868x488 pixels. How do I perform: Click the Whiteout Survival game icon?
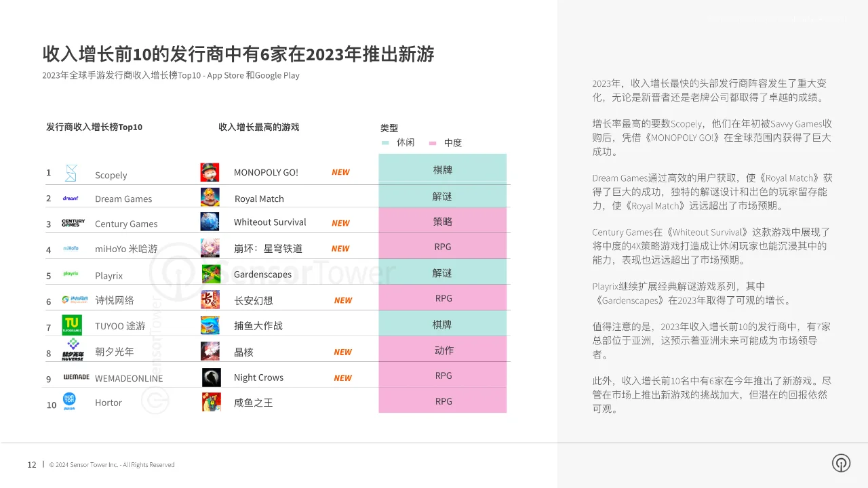point(210,222)
